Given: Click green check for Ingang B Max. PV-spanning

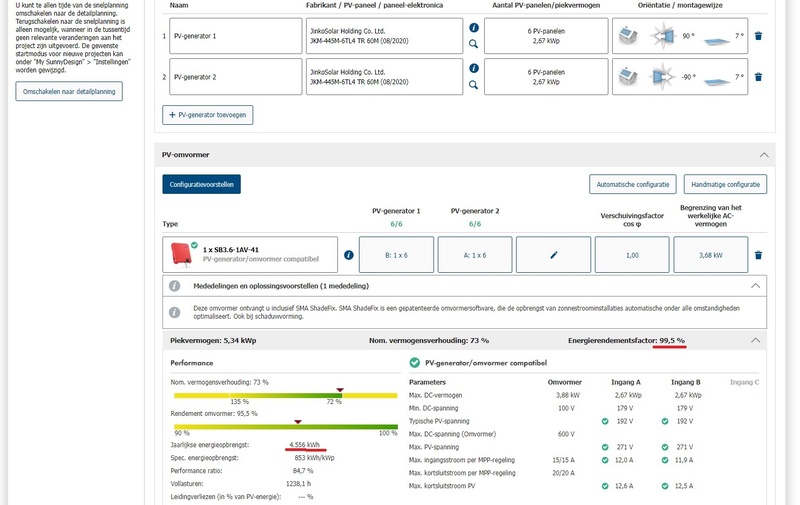Looking at the screenshot, I should pos(665,447).
